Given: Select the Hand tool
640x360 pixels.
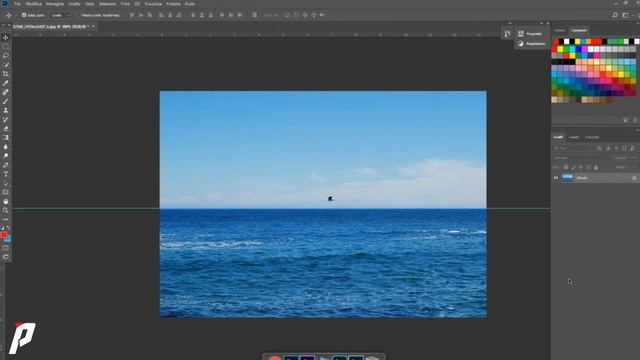Looking at the screenshot, I should (x=5, y=202).
